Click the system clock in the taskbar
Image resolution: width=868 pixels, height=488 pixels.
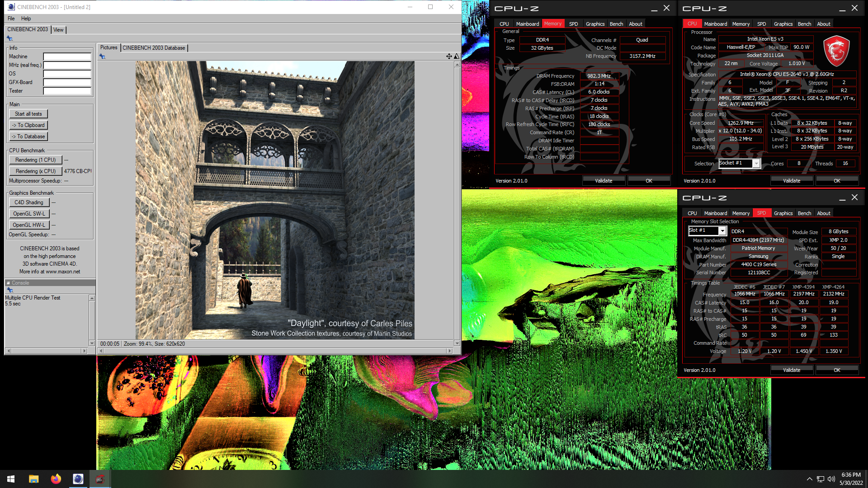pyautogui.click(x=851, y=479)
